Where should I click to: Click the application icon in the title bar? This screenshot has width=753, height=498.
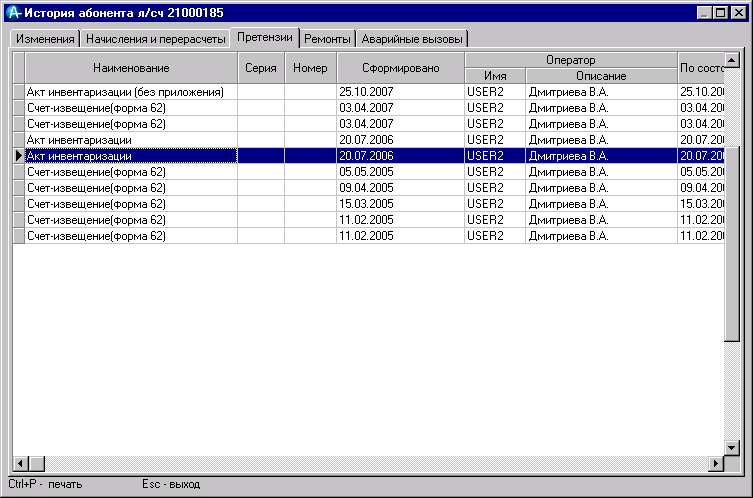13,13
